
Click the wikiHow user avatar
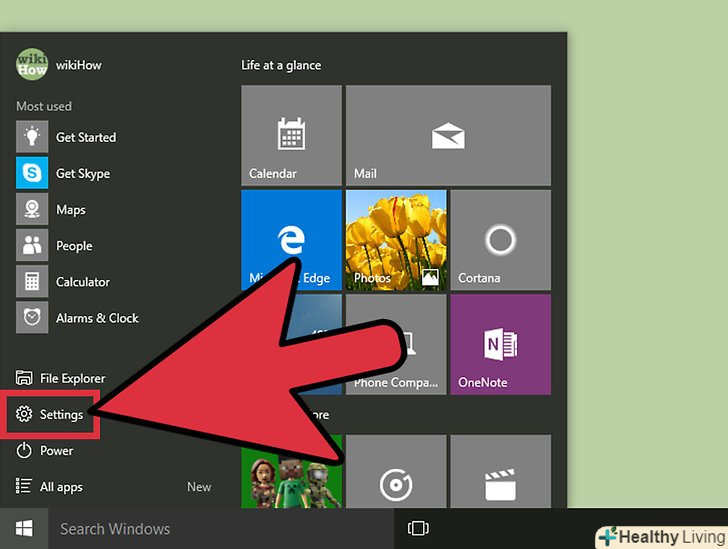pos(32,65)
